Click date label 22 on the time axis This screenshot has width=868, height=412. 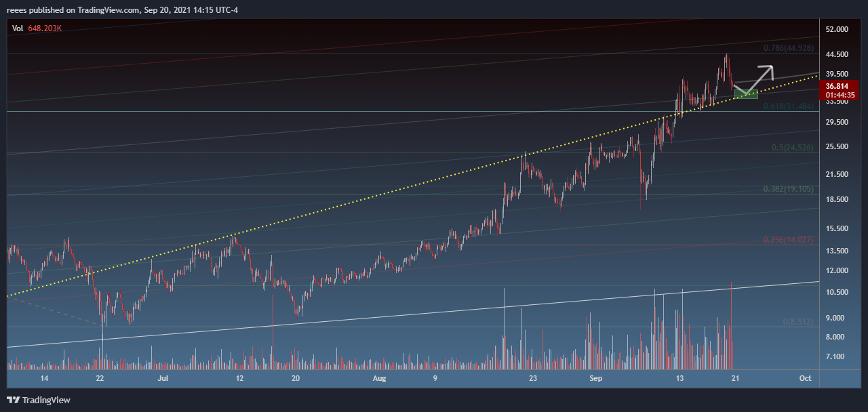tap(101, 378)
